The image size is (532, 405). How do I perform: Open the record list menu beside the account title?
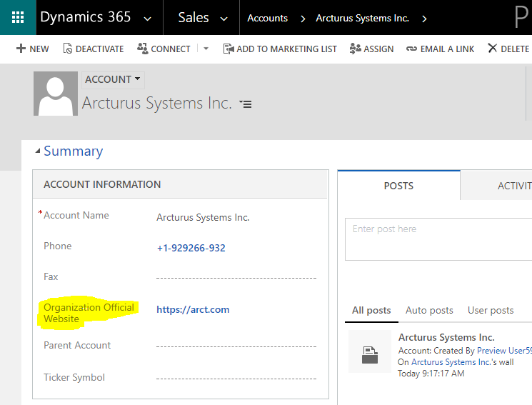point(246,104)
